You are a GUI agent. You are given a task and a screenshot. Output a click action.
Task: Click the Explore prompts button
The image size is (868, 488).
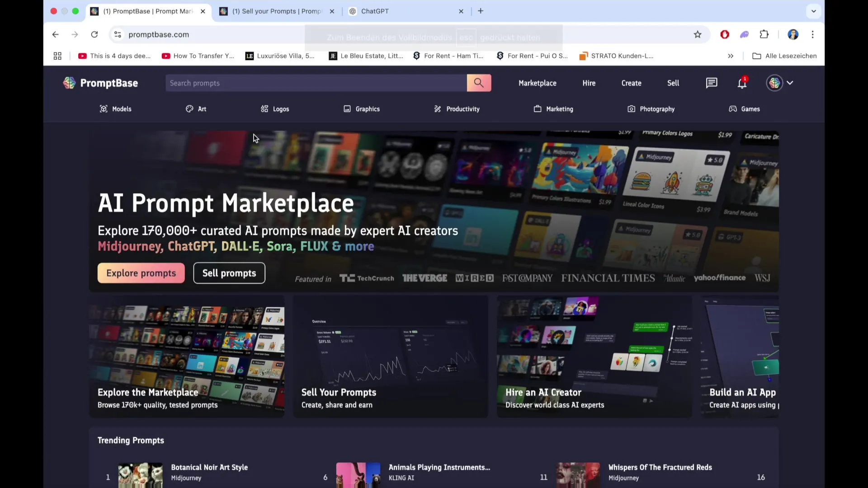(x=141, y=273)
